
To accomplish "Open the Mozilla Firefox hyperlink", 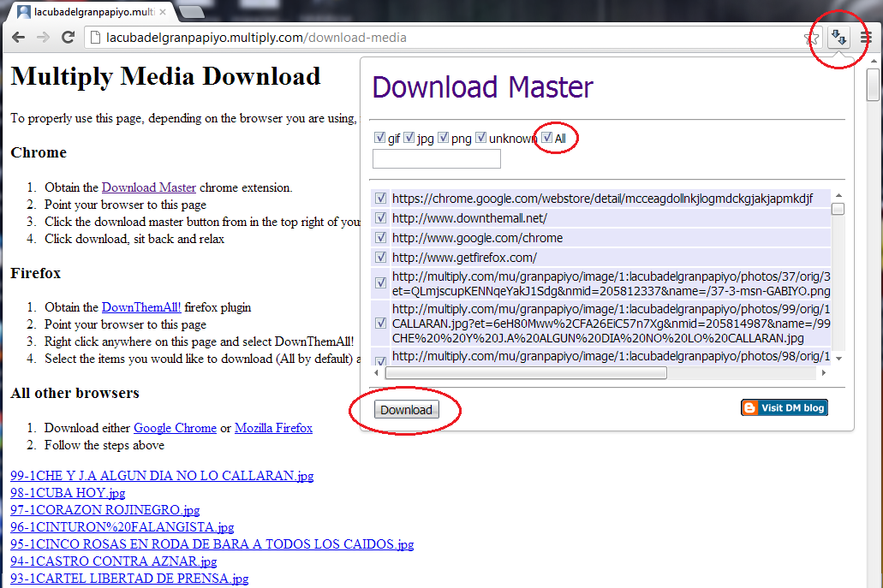I will pyautogui.click(x=274, y=428).
